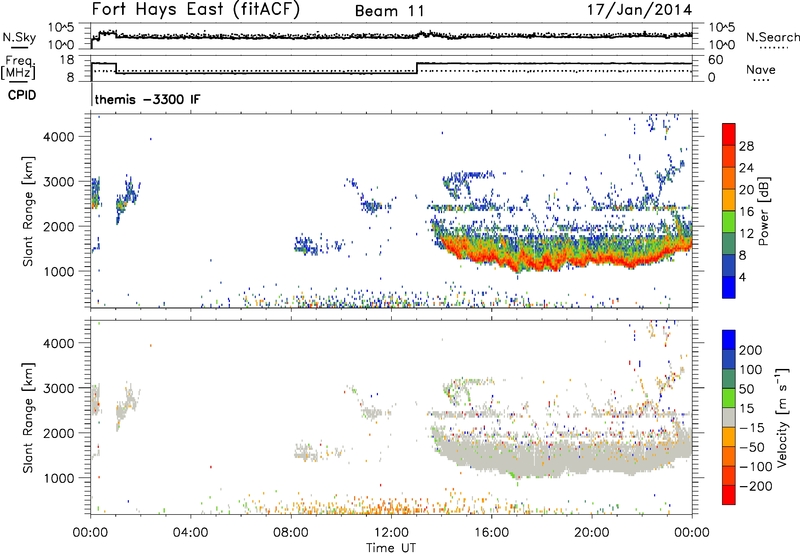The height and width of the screenshot is (554, 800).
Task: Click the power panel 'Slant Range [km]' label
Action: point(28,211)
